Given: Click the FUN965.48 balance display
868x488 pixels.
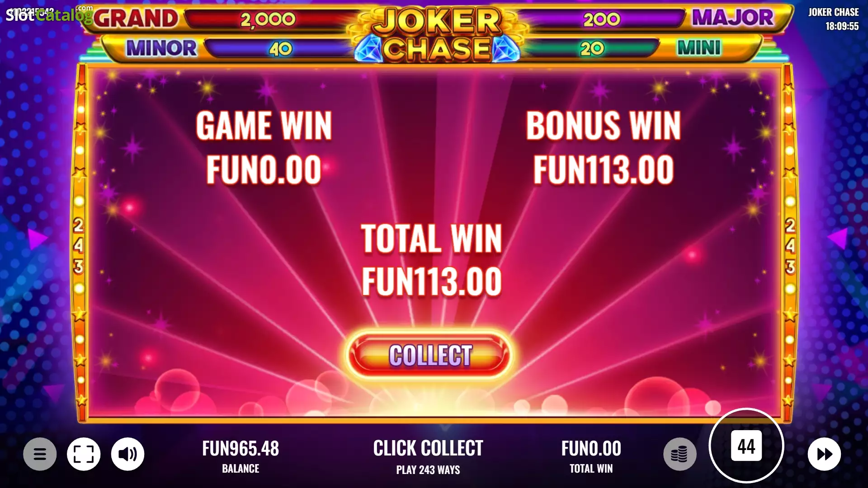Looking at the screenshot, I should (241, 456).
